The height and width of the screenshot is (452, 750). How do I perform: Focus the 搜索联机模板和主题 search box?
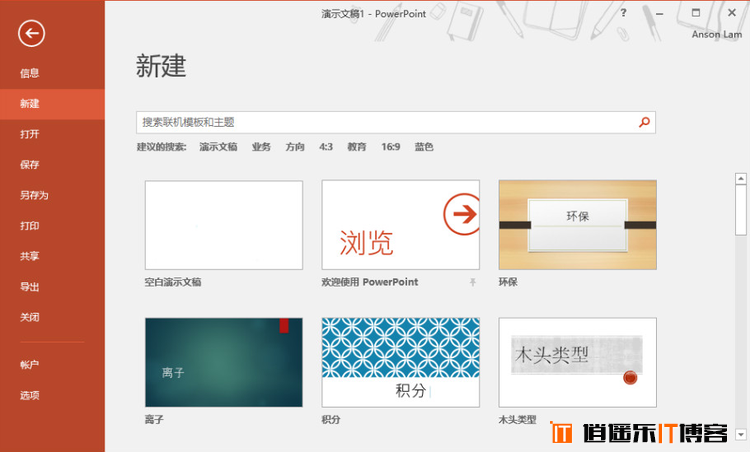point(396,122)
